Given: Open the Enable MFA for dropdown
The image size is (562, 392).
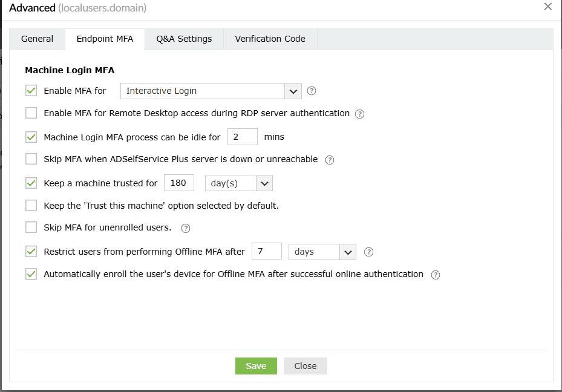Looking at the screenshot, I should pos(293,90).
